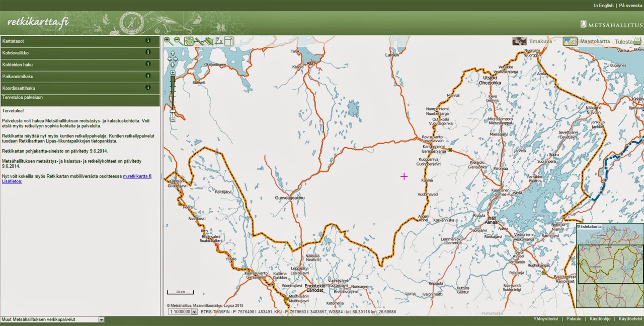Click the Tulosta print label
This screenshot has height=326, width=644.
tap(623, 41)
